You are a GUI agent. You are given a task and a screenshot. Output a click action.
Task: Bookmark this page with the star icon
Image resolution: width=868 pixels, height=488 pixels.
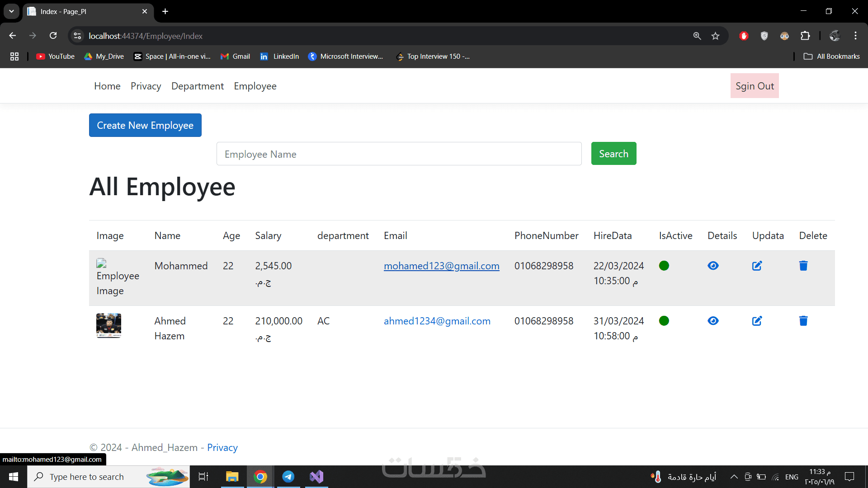coord(715,36)
